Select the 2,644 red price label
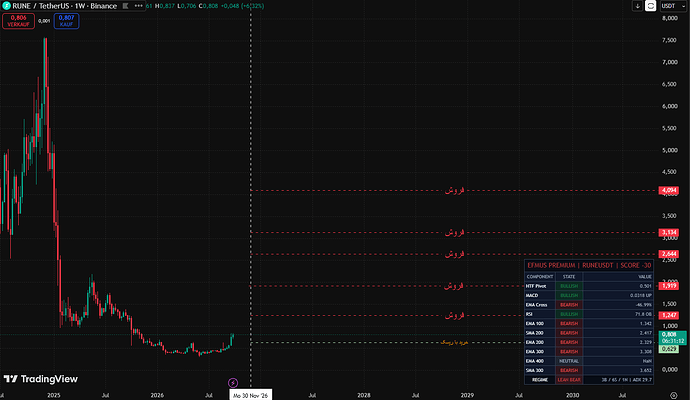Screen dimensions: 690x400 click(x=669, y=254)
